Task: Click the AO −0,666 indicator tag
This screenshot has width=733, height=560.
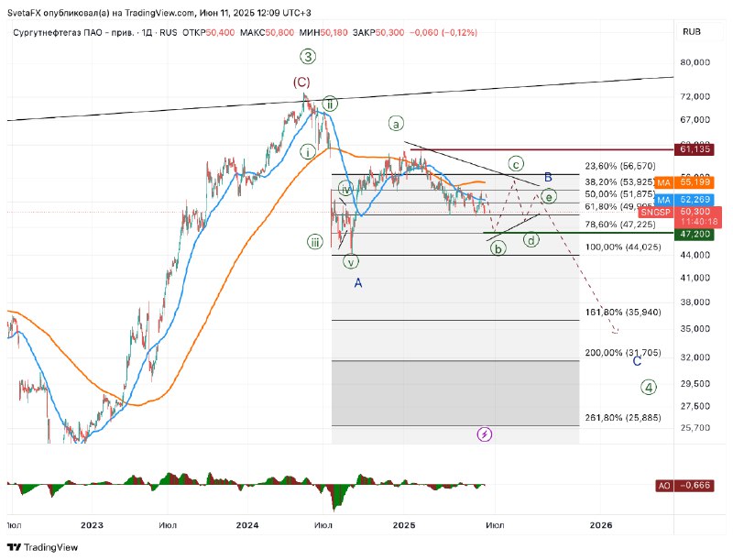Action: pos(684,485)
